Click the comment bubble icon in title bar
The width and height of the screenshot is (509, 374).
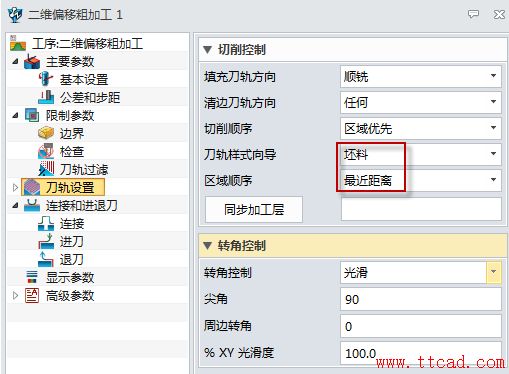click(473, 14)
